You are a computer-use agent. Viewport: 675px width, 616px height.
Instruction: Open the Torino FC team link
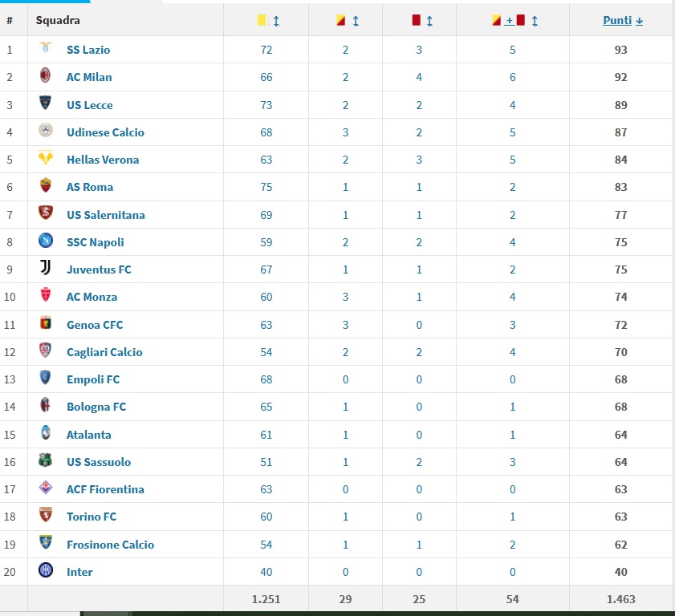click(91, 517)
